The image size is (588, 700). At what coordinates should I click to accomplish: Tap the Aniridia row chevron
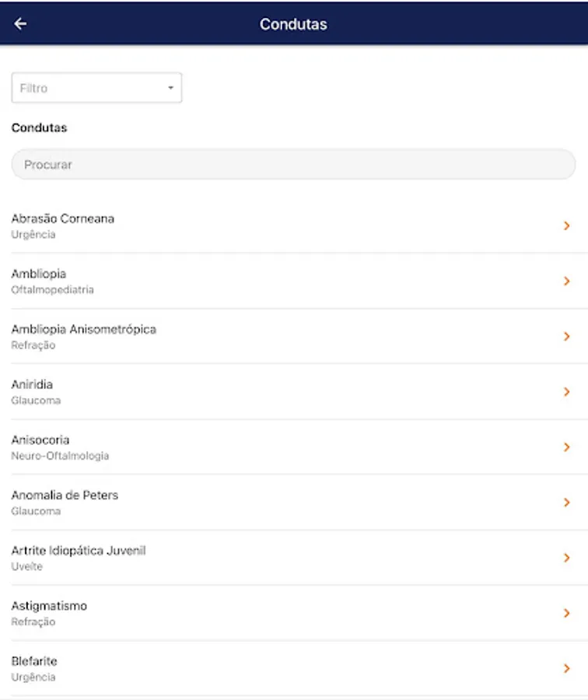tap(567, 391)
